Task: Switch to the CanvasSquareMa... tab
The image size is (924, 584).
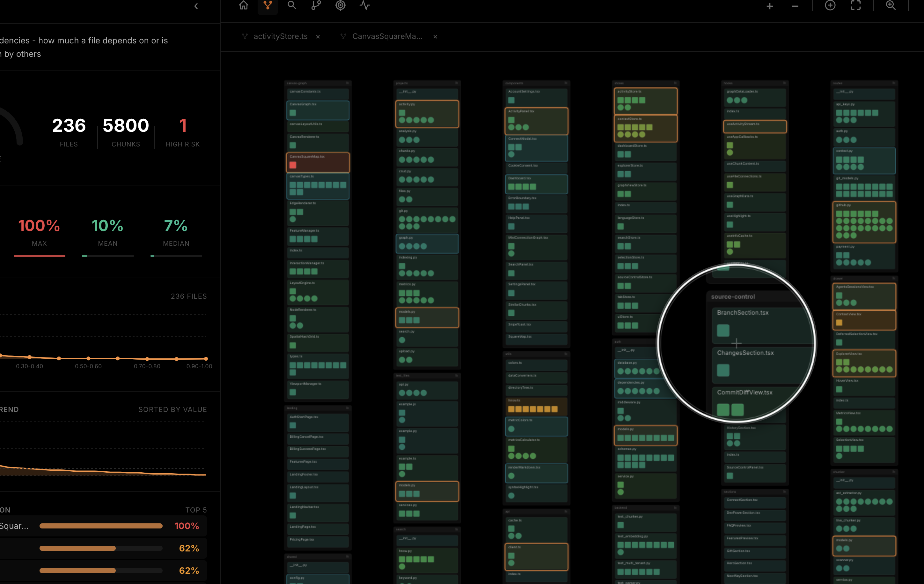Action: coord(387,36)
